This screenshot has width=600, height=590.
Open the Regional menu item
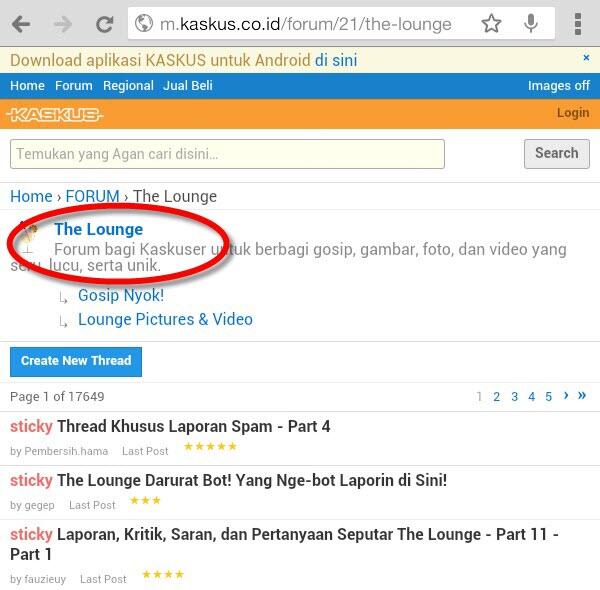pyautogui.click(x=128, y=86)
